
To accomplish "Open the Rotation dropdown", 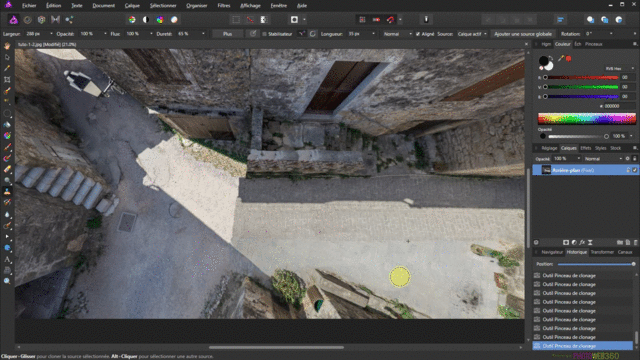I will click(x=611, y=34).
